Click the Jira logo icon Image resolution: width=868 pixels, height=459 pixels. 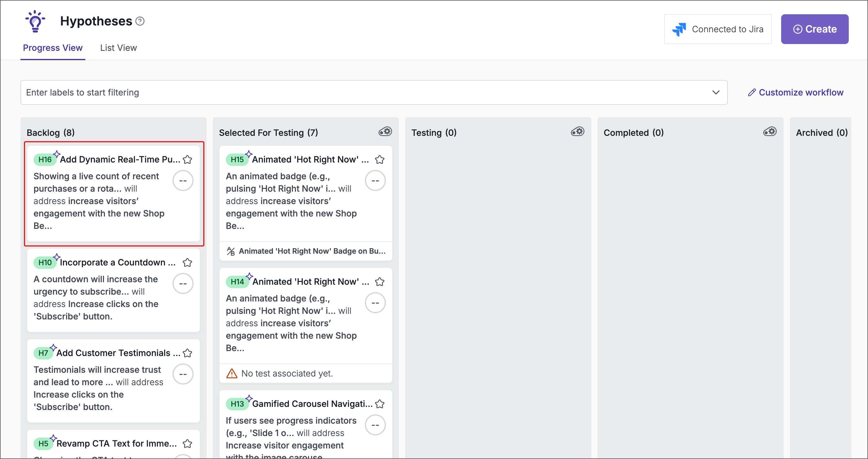click(679, 29)
